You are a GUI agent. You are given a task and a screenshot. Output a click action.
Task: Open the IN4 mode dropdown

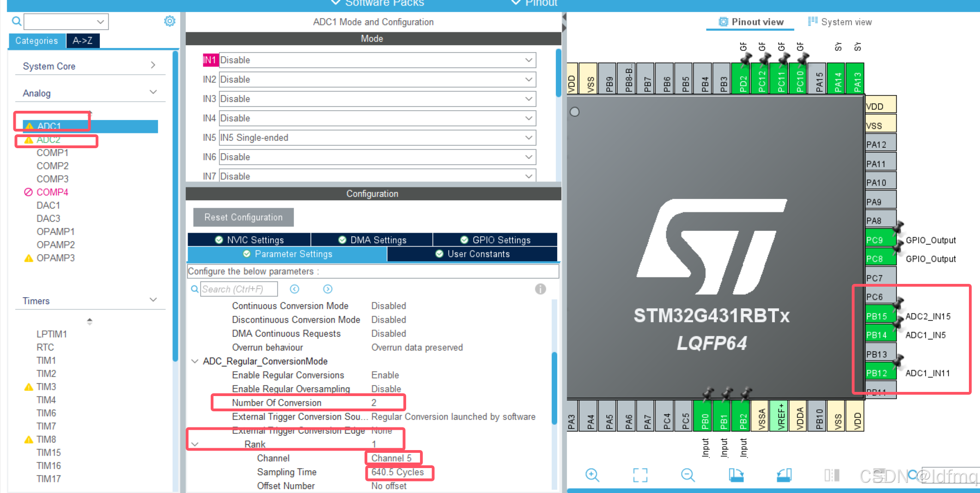[377, 118]
